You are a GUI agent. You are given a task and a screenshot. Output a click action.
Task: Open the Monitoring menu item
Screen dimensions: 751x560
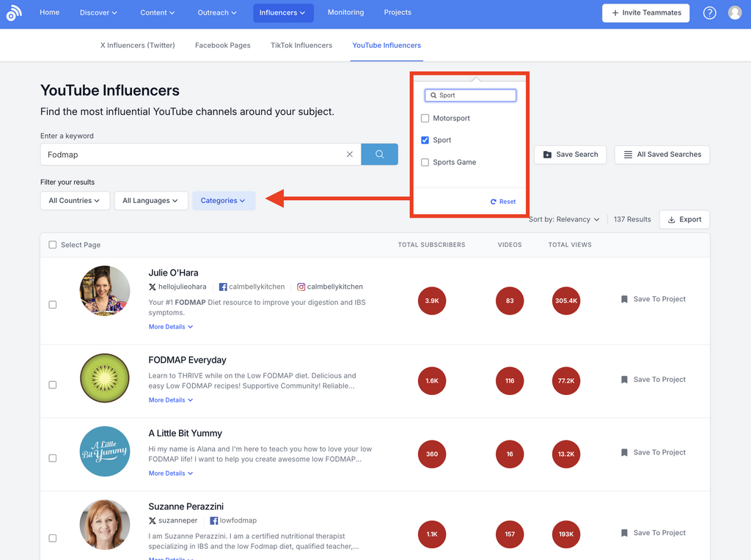pos(345,12)
